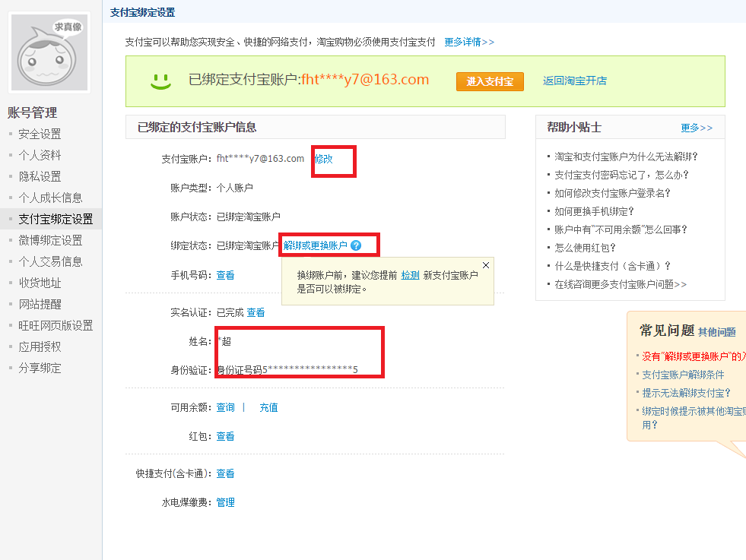This screenshot has width=746, height=560.
Task: Open 隐私设置 in the sidebar
Action: (40, 176)
